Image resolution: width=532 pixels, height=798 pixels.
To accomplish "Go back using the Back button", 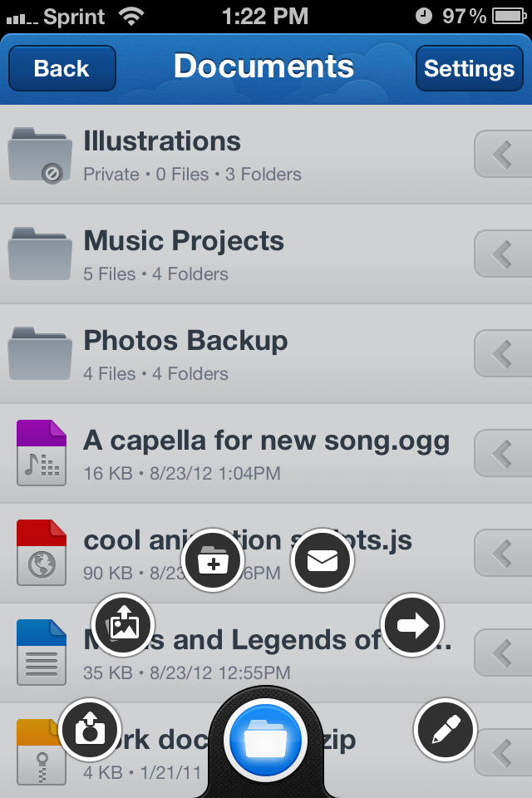I will (x=62, y=68).
